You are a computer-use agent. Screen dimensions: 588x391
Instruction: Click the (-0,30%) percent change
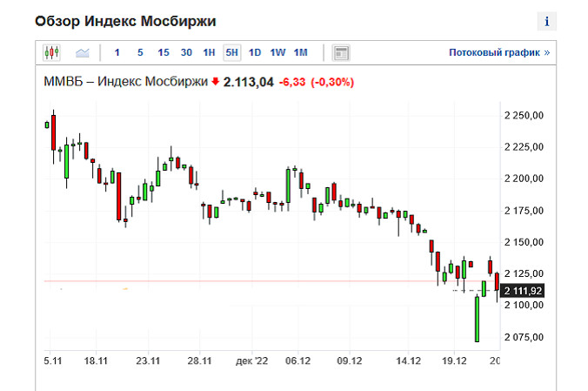coord(332,82)
